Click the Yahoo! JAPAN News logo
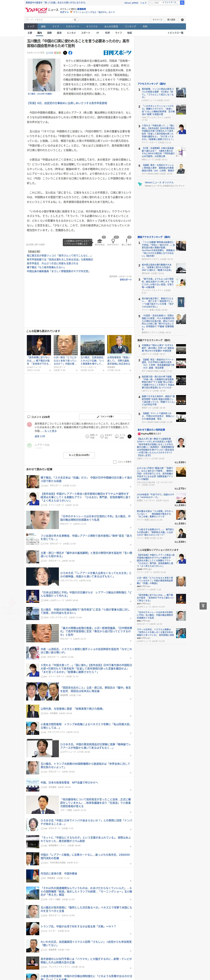210x980 pixels. tap(42, 10)
